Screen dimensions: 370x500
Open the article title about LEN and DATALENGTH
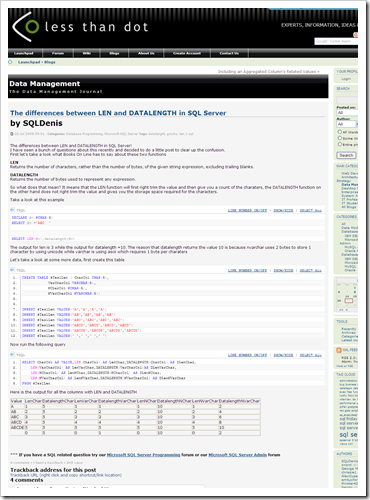118,113
